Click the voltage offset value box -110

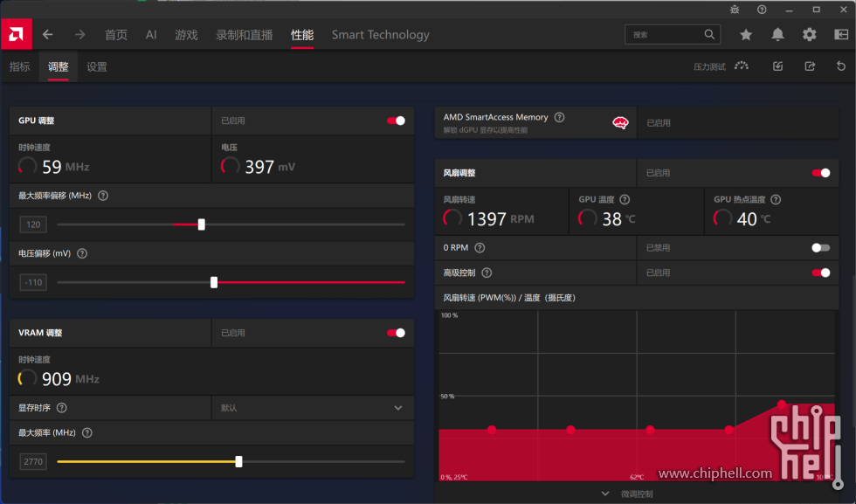[x=33, y=282]
